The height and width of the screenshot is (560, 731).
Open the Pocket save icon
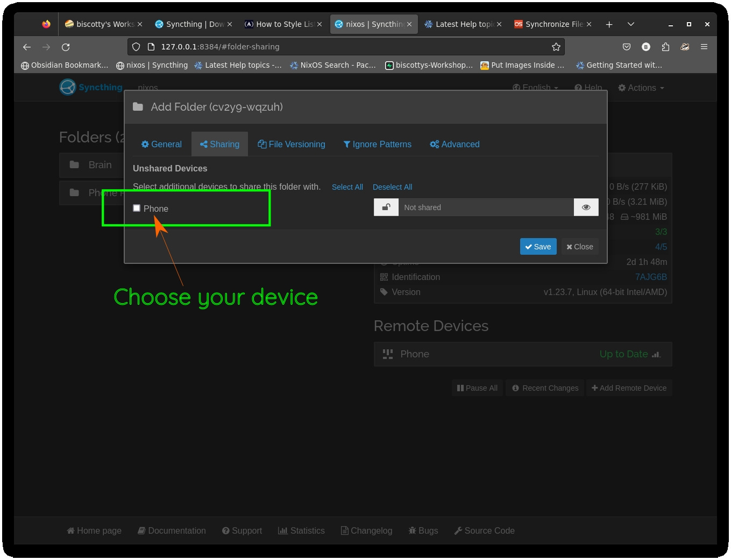point(627,47)
